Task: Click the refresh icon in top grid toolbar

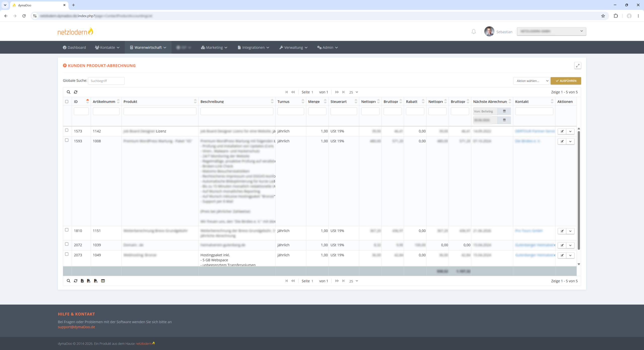Action: coord(75,92)
